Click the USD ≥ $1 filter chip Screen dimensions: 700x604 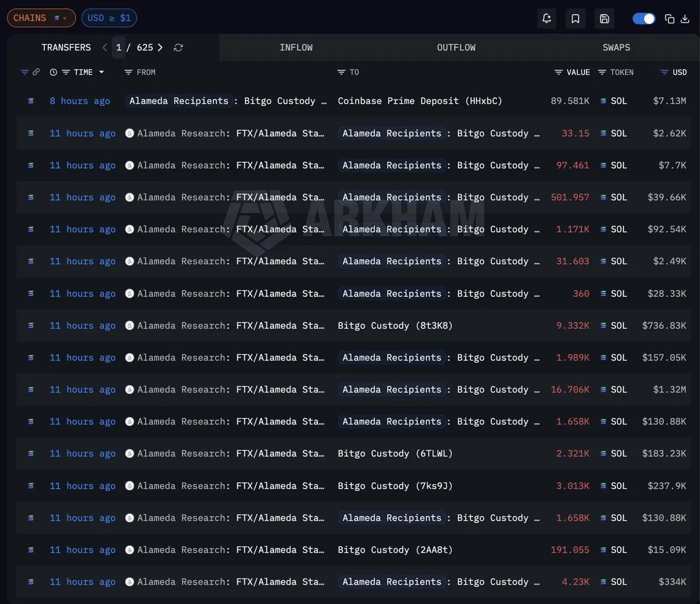click(109, 18)
